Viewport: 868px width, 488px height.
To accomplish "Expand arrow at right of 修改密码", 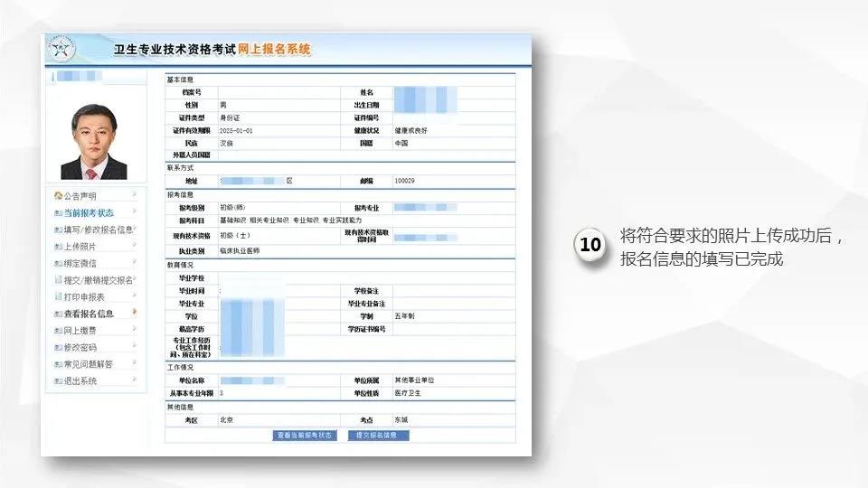I will [134, 346].
